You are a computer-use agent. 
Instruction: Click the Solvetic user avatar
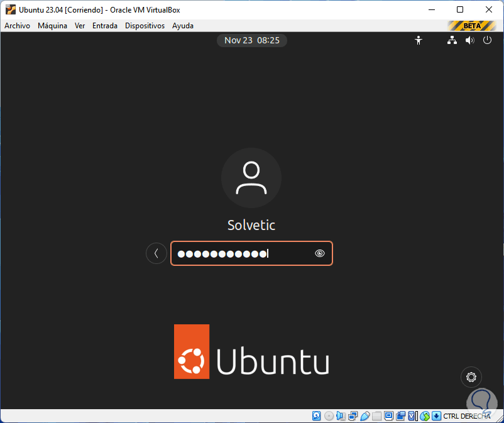pos(251,178)
